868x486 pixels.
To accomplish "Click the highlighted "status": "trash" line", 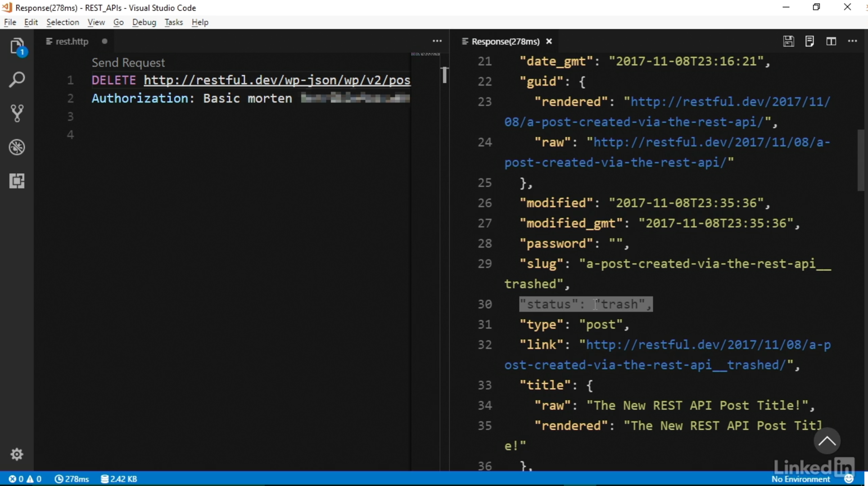I will coord(586,304).
